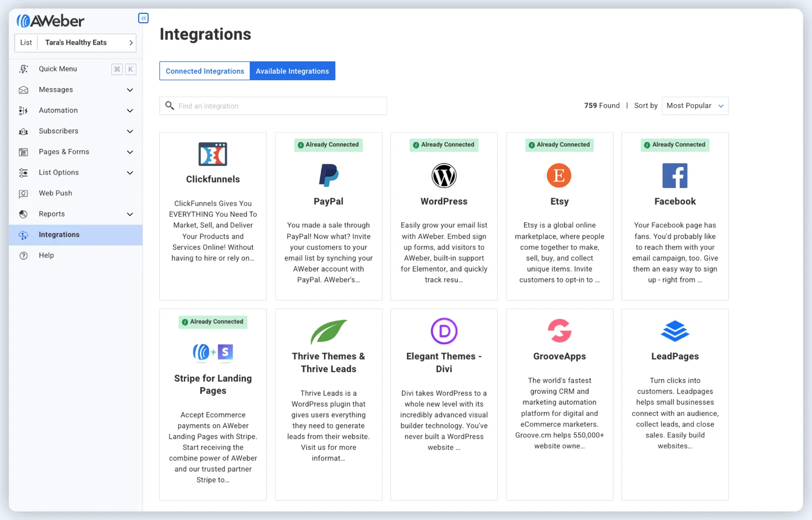Screen dimensions: 812x520
Task: Expand the List Options chevron
Action: 130,173
